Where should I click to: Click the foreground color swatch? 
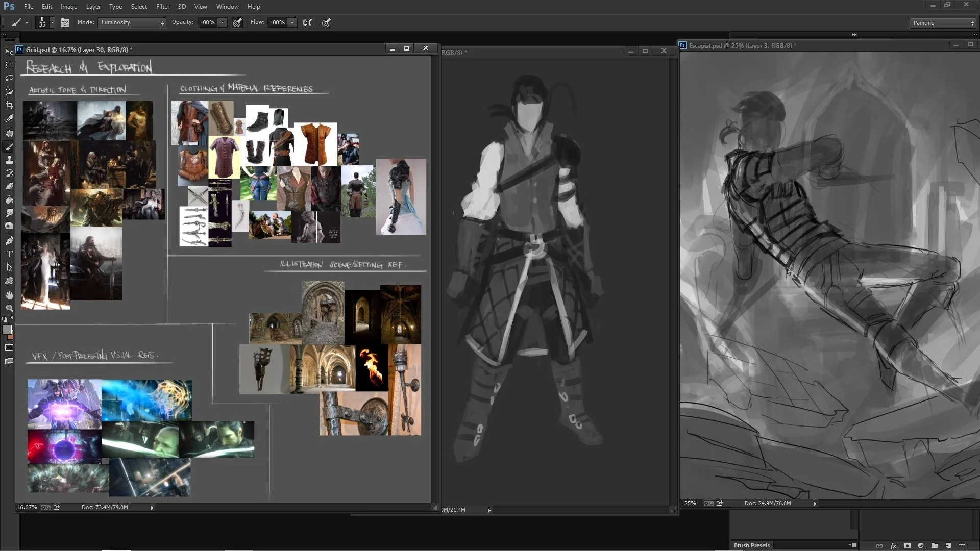coord(7,330)
